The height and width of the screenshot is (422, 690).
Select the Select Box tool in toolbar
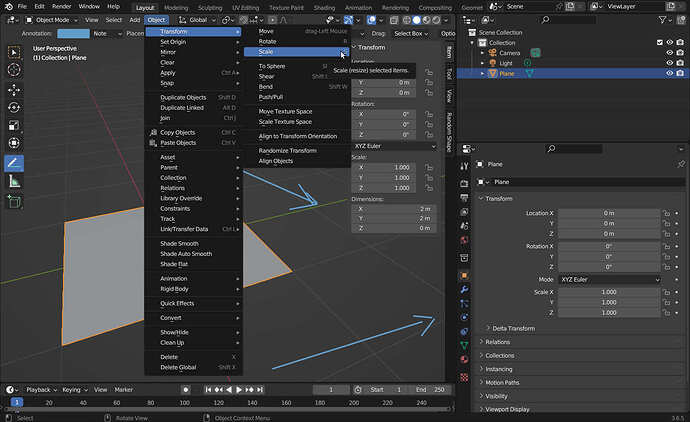click(x=14, y=52)
